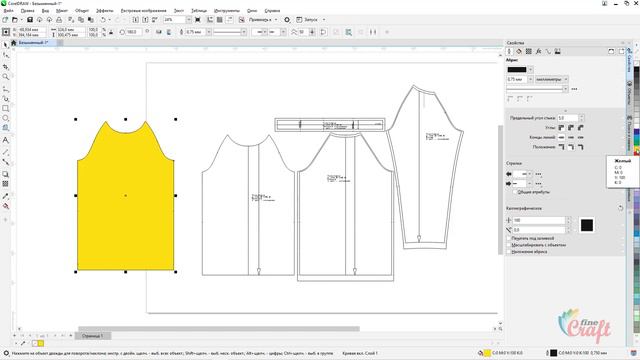
Task: Select the Color Eyedropper tool
Action: click(x=6, y=196)
